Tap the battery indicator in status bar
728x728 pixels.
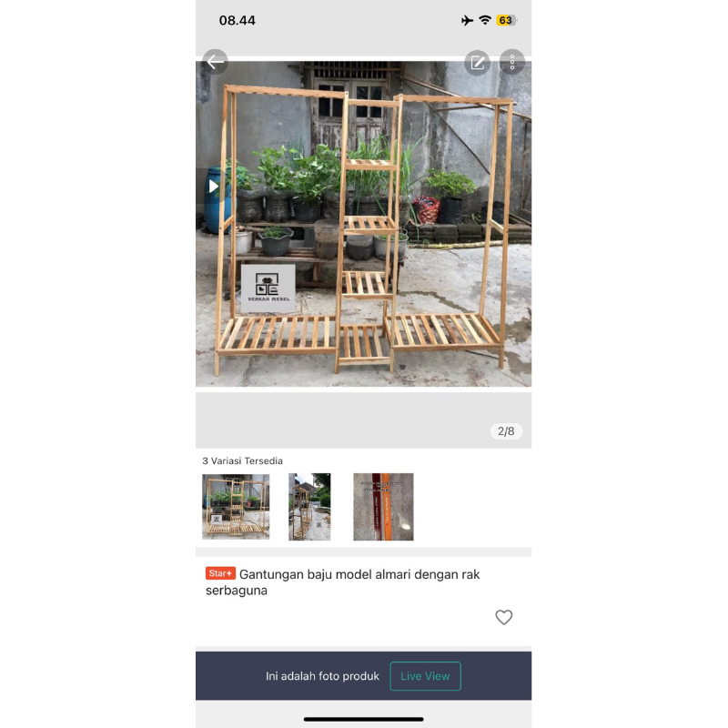click(507, 20)
